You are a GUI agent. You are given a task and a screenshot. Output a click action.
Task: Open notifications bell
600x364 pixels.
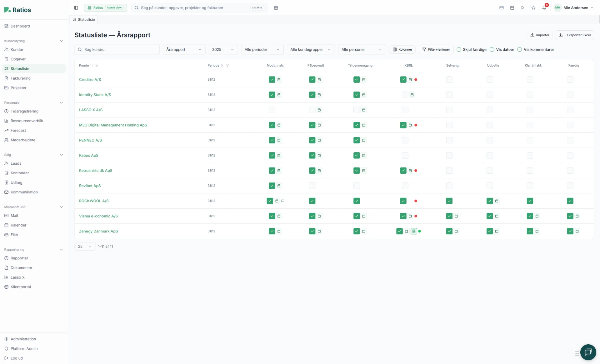[x=544, y=7]
